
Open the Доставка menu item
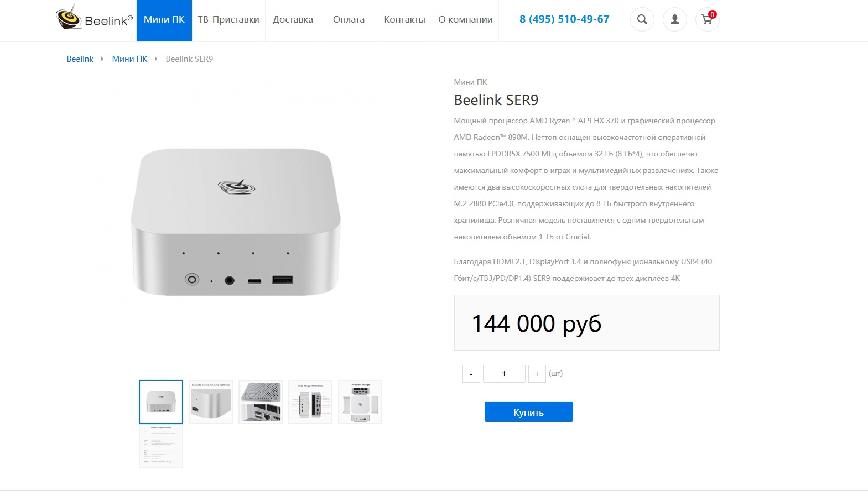tap(293, 20)
